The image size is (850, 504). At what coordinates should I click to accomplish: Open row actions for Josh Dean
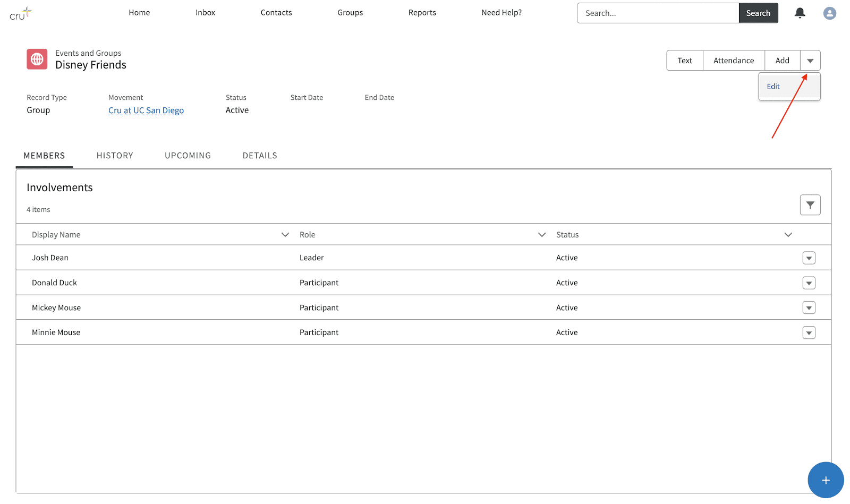click(x=809, y=258)
